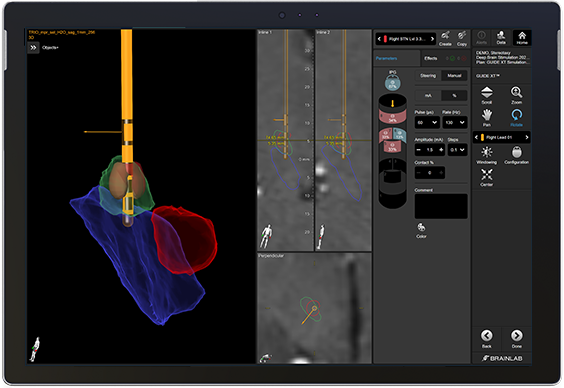This screenshot has width=564, height=388.
Task: Click orientation figure in Inline 2 view
Action: point(320,236)
